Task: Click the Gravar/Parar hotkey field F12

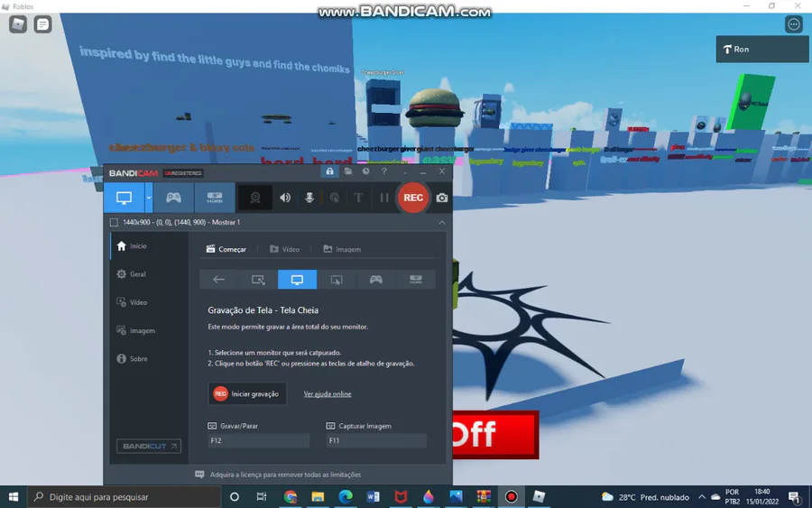Action: (258, 440)
